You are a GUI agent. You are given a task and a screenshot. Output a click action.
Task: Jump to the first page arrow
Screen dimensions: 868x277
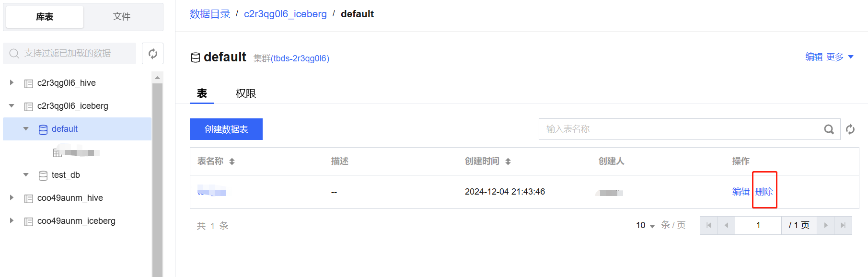click(709, 225)
